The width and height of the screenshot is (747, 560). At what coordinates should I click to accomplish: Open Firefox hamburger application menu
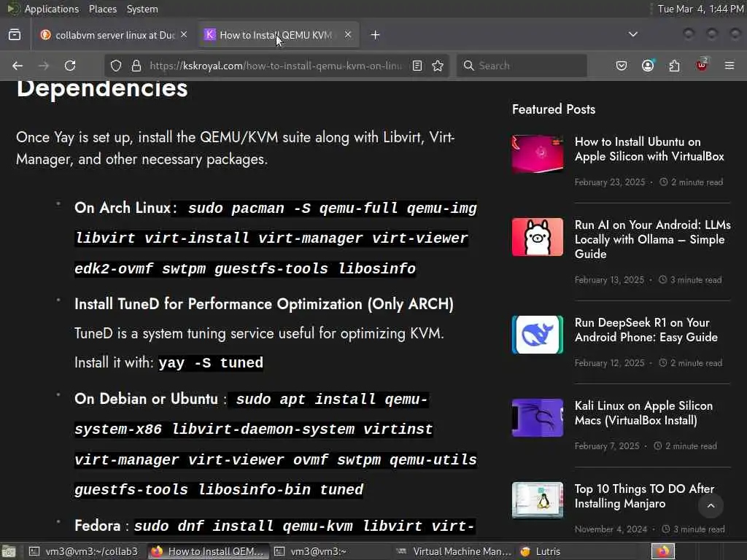click(x=729, y=66)
